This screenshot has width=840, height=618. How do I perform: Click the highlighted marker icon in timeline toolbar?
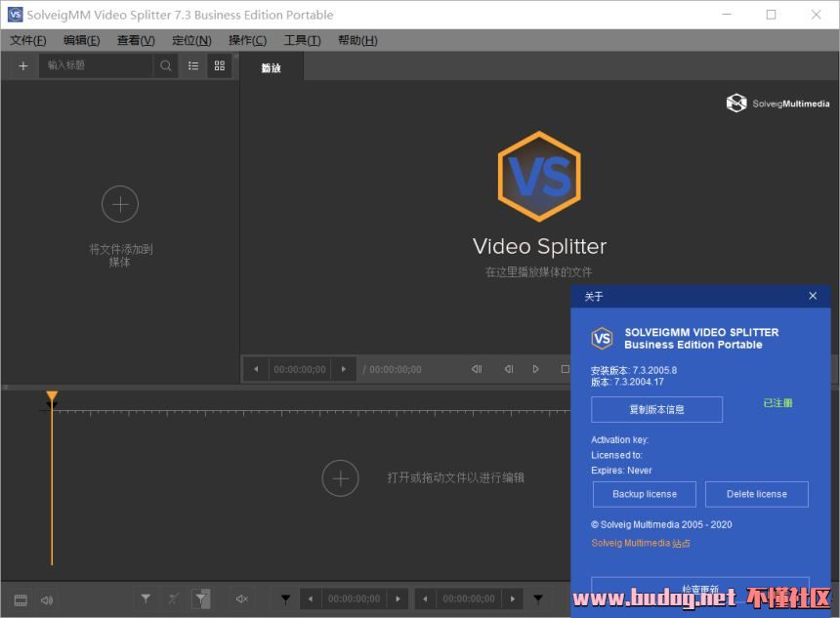(200, 598)
